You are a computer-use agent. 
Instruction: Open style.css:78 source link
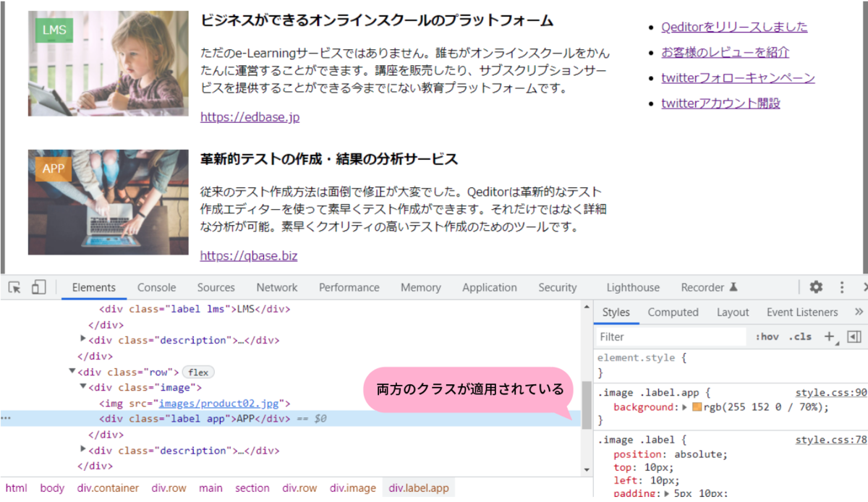pos(830,439)
